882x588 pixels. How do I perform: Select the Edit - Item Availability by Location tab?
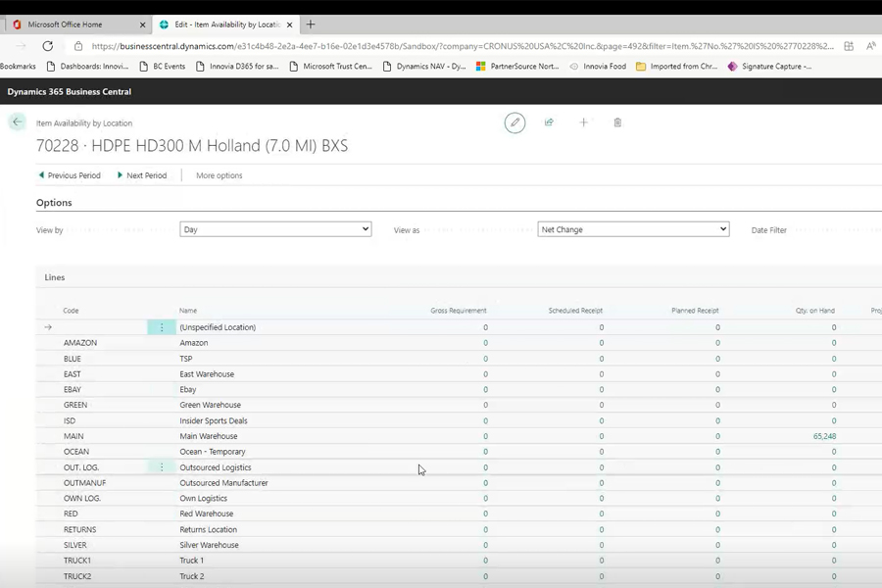tap(227, 24)
